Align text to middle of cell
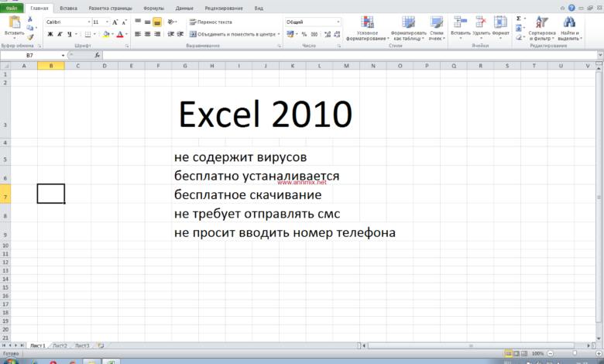604x364 pixels. tap(148, 22)
